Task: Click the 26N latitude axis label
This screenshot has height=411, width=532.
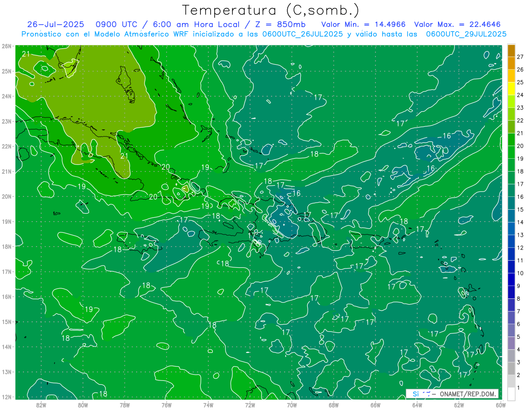Action: 6,46
